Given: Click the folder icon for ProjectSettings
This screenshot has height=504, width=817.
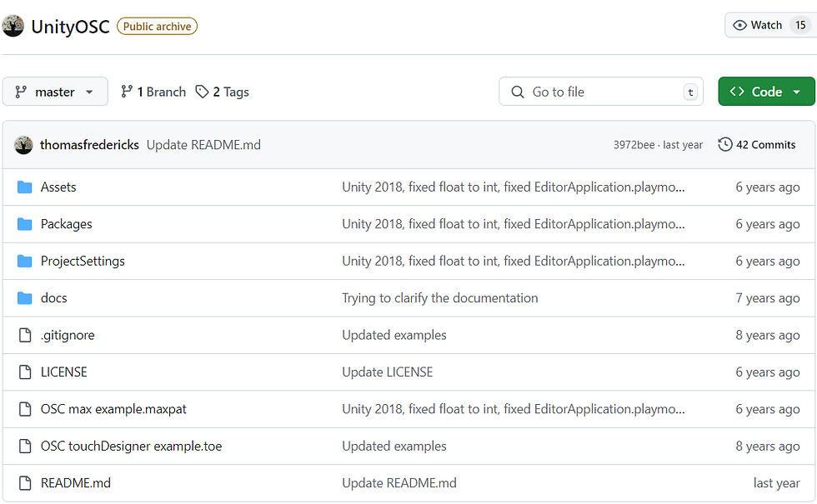Looking at the screenshot, I should point(24,261).
